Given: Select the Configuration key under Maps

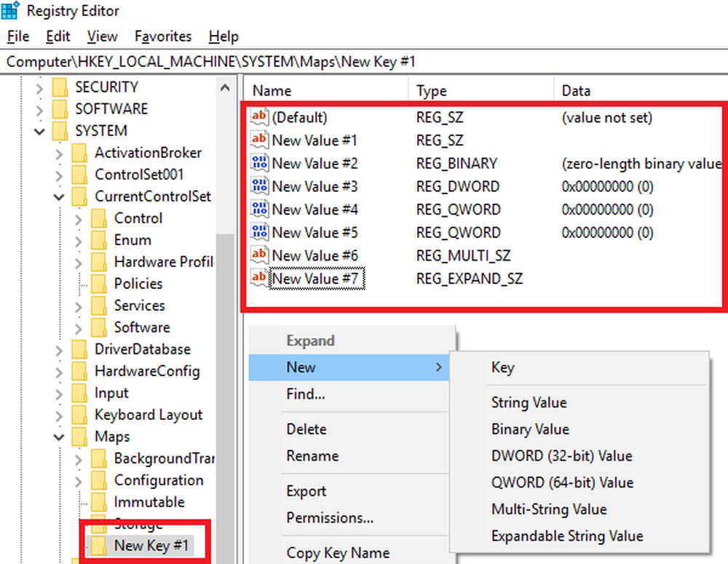Looking at the screenshot, I should (158, 480).
